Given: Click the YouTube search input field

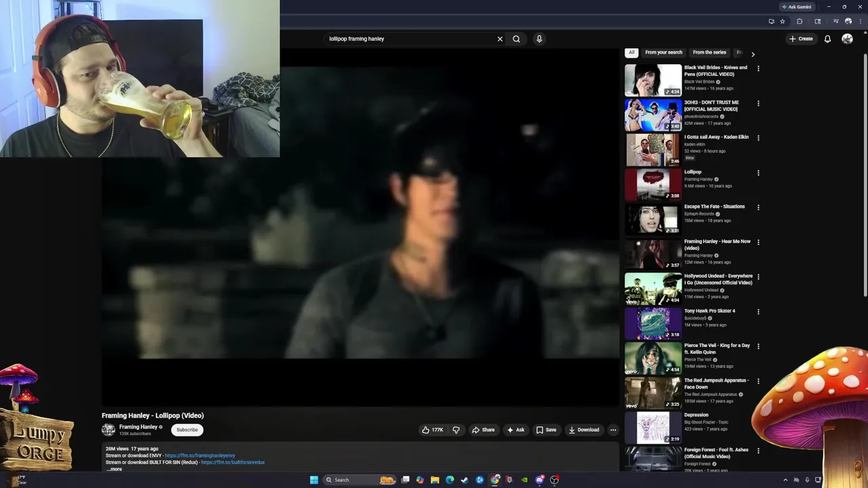Looking at the screenshot, I should [x=410, y=39].
